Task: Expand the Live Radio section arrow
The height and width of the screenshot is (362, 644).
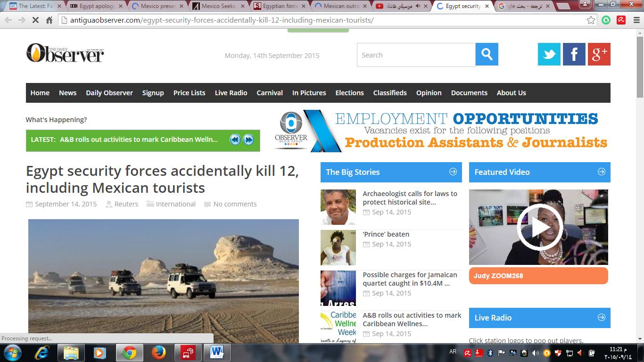Action: [601, 318]
